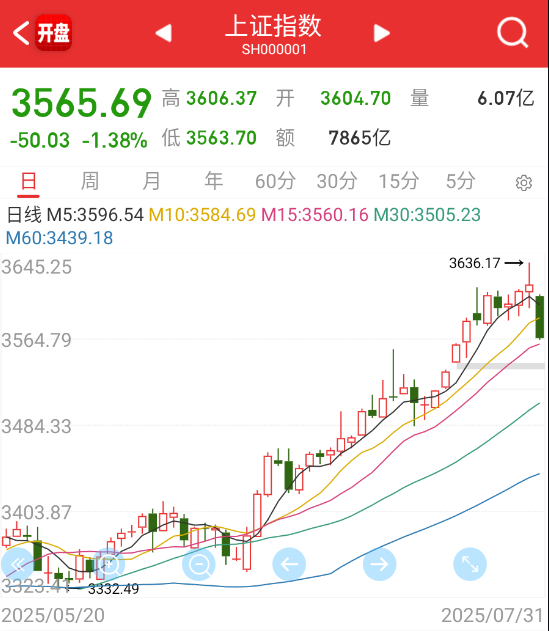The image size is (549, 631).
Task: Switch to the 月 monthly tab
Action: [x=151, y=181]
